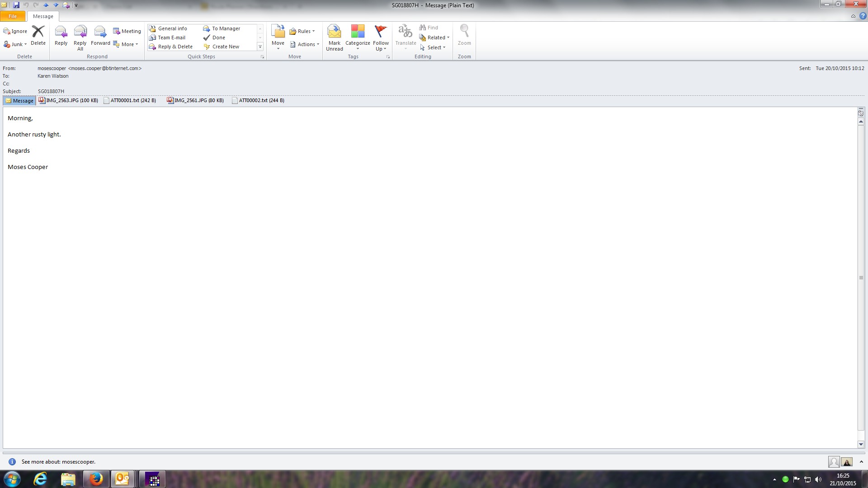Click the Forward message icon
Viewport: 868px width, 488px height.
100,32
